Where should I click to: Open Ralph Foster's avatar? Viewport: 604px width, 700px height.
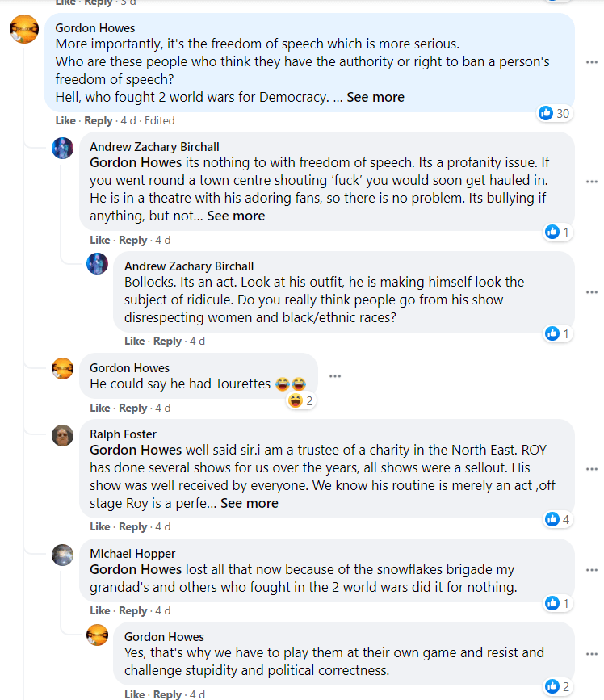pos(63,436)
